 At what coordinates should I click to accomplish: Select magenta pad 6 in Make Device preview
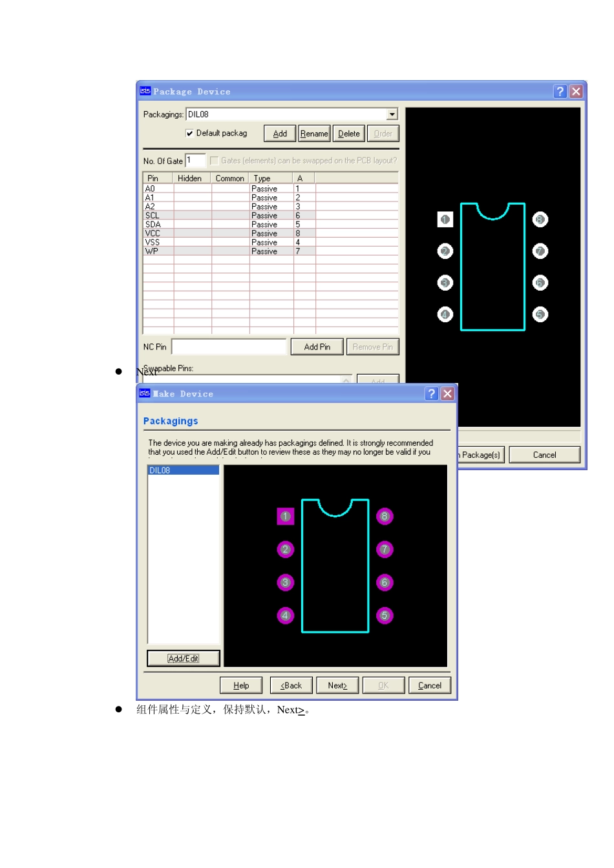pyautogui.click(x=385, y=583)
